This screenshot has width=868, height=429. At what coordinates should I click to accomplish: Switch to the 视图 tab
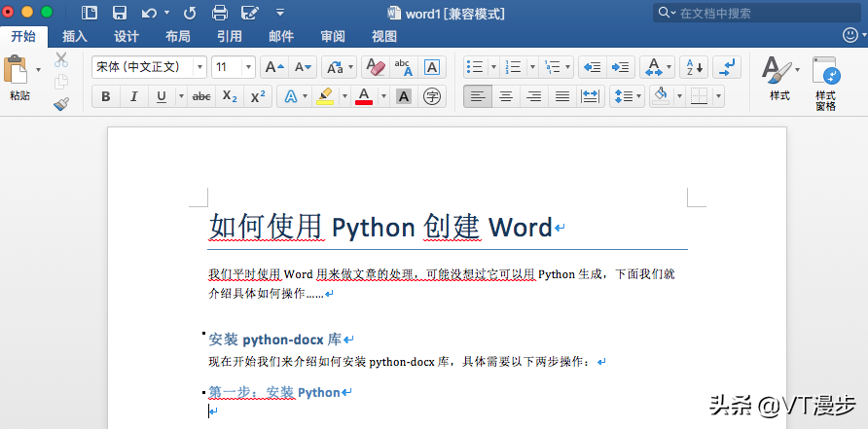click(x=384, y=37)
